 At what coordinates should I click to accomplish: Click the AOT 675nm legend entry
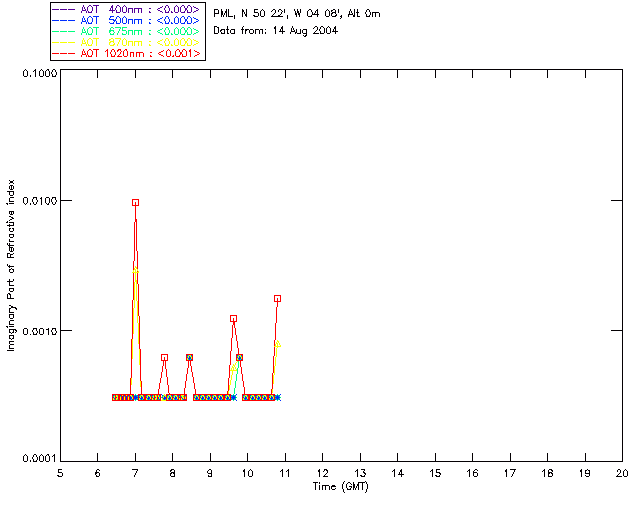[127, 31]
